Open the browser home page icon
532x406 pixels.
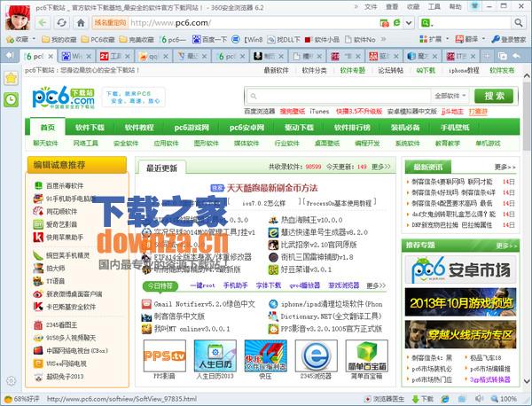(81, 23)
